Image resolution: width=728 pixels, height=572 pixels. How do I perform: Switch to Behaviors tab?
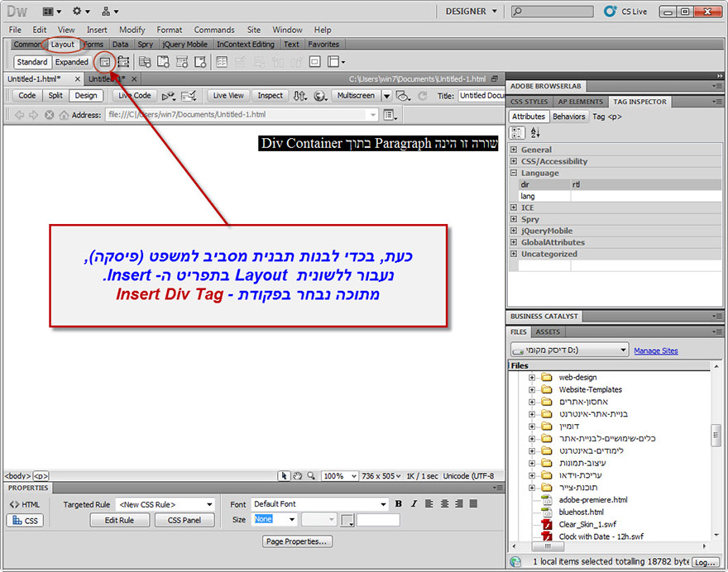pyautogui.click(x=569, y=117)
